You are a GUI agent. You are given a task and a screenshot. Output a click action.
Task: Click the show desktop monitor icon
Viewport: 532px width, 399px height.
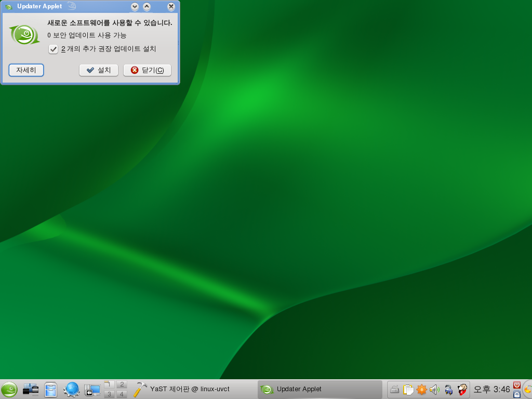pos(92,390)
